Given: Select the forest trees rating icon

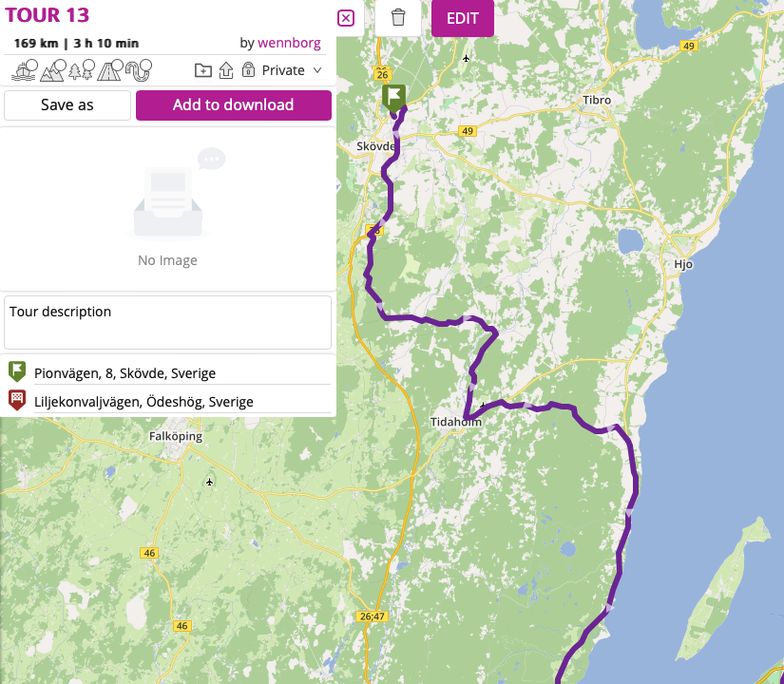Looking at the screenshot, I should [81, 69].
